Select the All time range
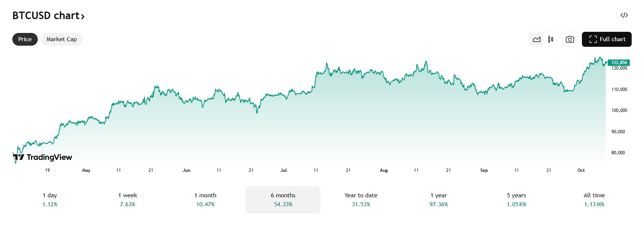 tap(594, 200)
